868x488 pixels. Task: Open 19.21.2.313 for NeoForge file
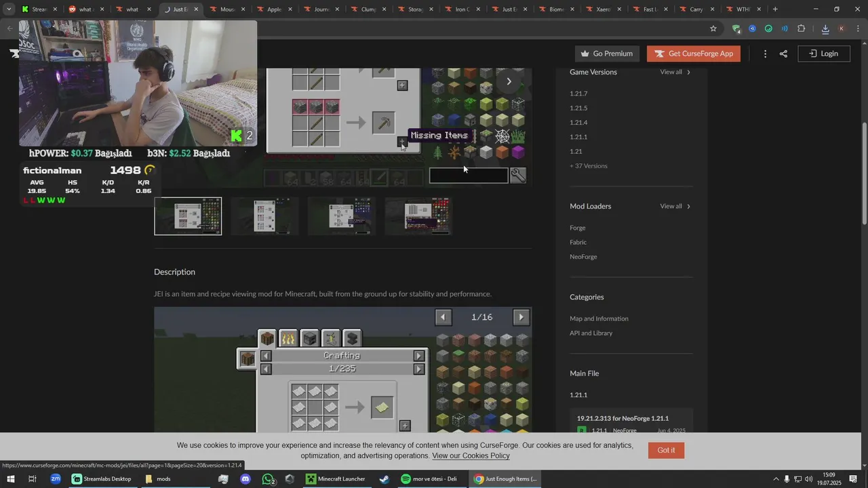[623, 418]
